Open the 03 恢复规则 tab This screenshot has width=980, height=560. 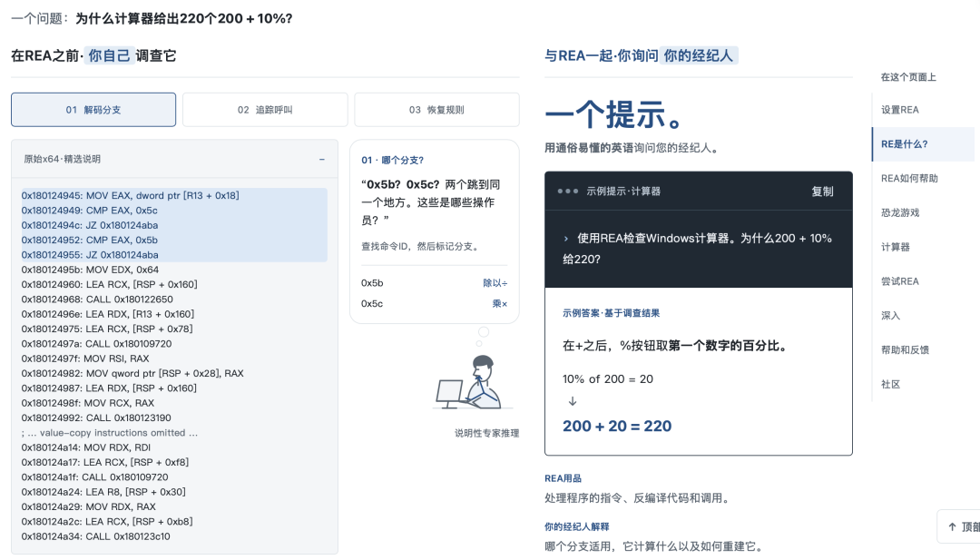pos(436,110)
